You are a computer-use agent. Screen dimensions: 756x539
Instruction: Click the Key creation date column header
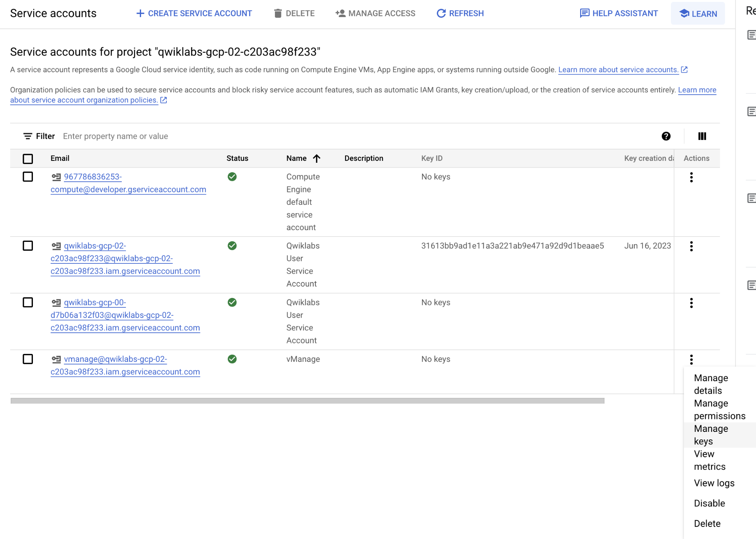649,158
